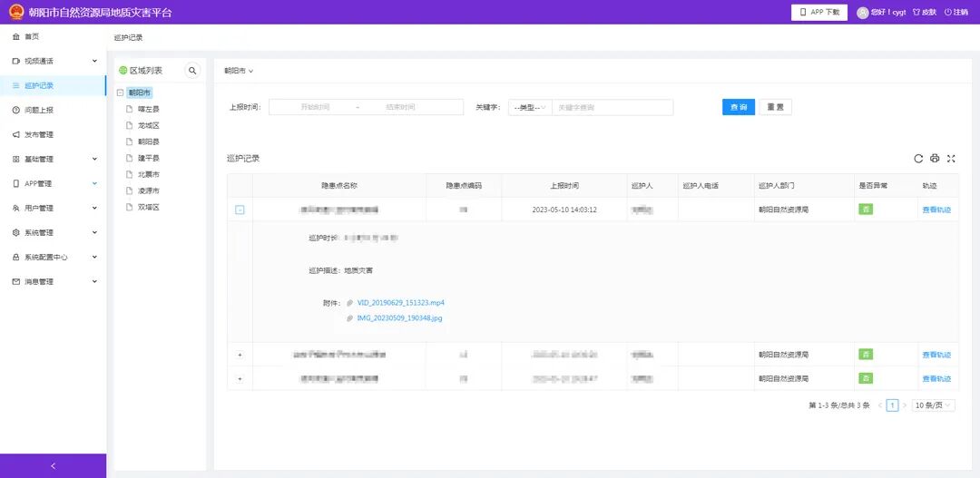
Task: Click the 隐患点名称 column header
Action: pyautogui.click(x=339, y=186)
